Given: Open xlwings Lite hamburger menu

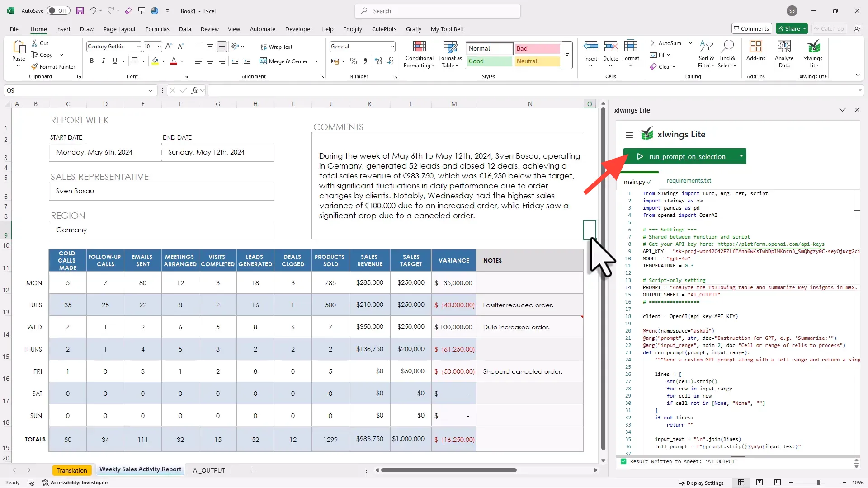Looking at the screenshot, I should [629, 135].
